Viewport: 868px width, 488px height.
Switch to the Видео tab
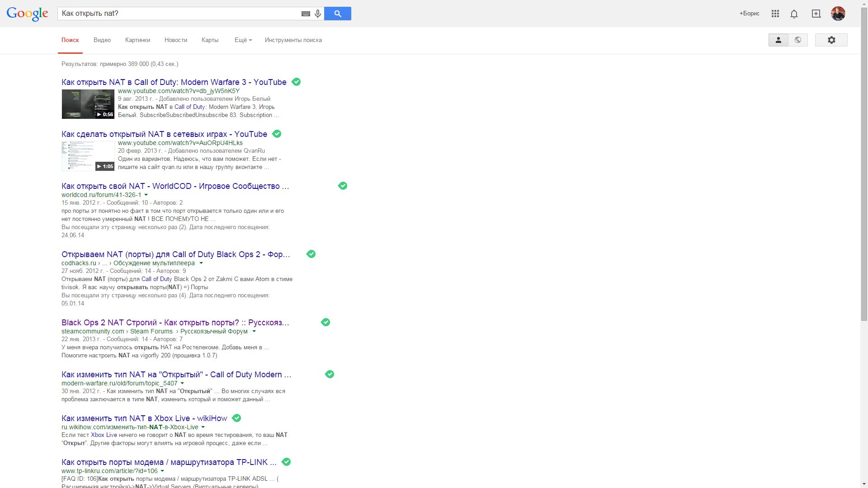pyautogui.click(x=102, y=40)
